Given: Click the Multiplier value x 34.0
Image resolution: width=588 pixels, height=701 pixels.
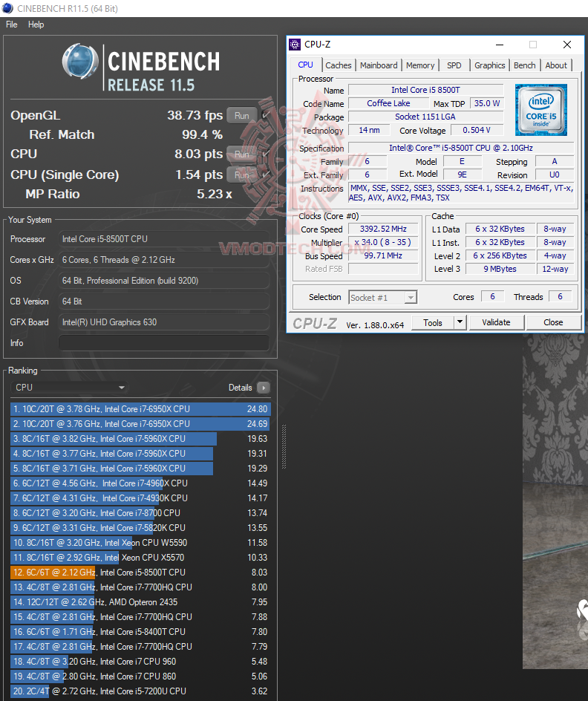Looking at the screenshot, I should [383, 242].
